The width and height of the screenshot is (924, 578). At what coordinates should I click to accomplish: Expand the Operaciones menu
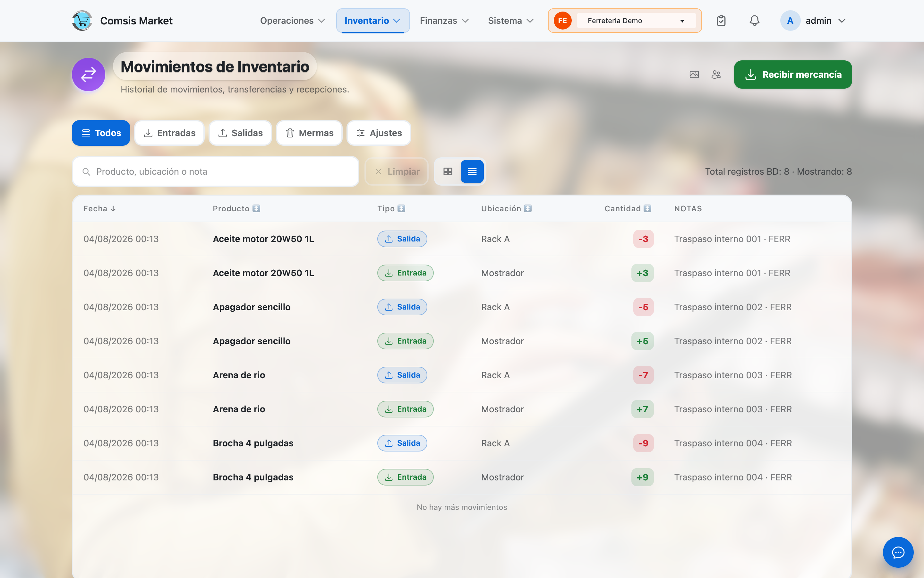(x=293, y=21)
